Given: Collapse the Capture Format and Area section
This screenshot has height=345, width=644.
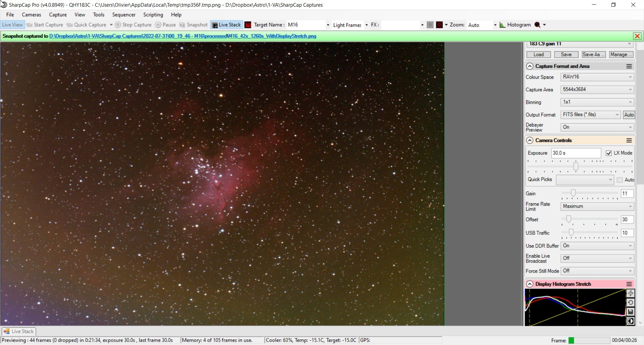Looking at the screenshot, I should 530,66.
